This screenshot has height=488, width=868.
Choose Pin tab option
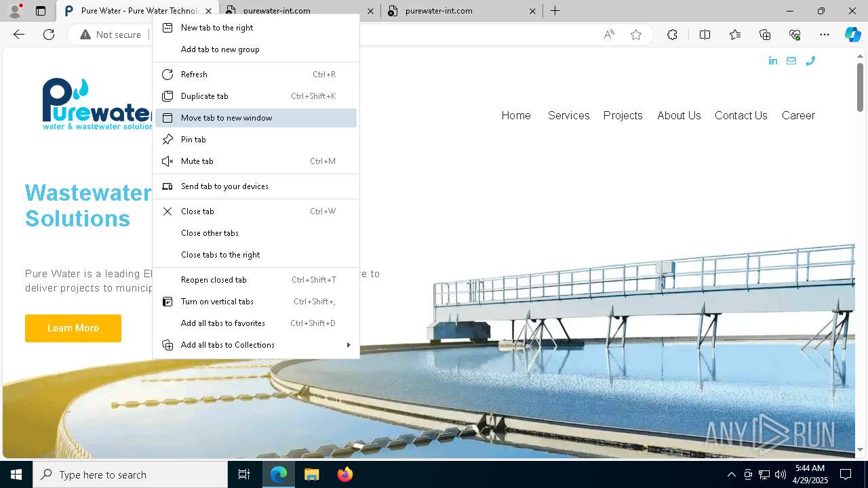(256, 140)
